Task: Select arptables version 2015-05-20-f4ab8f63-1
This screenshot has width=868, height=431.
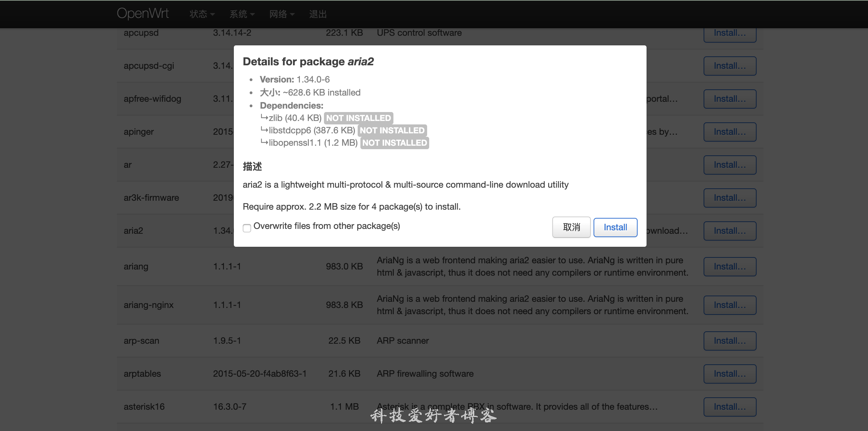Action: tap(260, 374)
